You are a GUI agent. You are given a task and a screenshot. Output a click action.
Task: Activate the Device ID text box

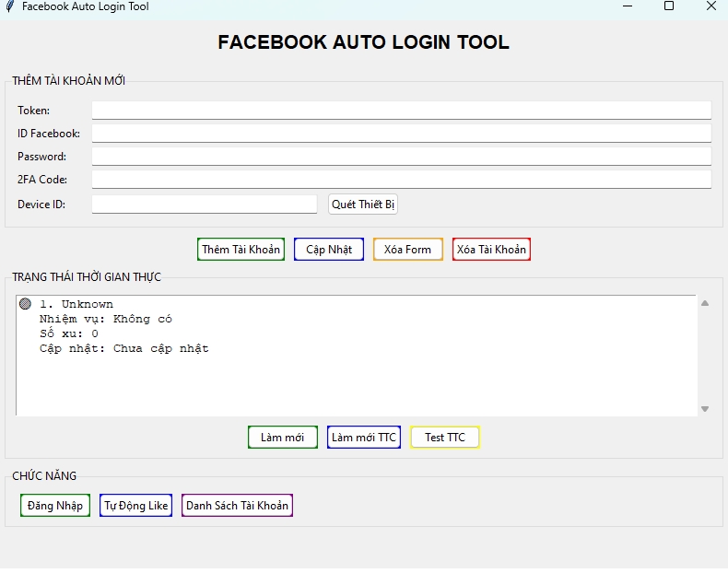tap(205, 205)
